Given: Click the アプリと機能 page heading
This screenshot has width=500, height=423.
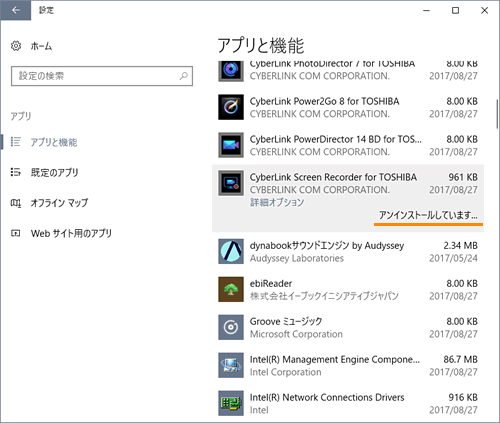Looking at the screenshot, I should click(x=261, y=45).
